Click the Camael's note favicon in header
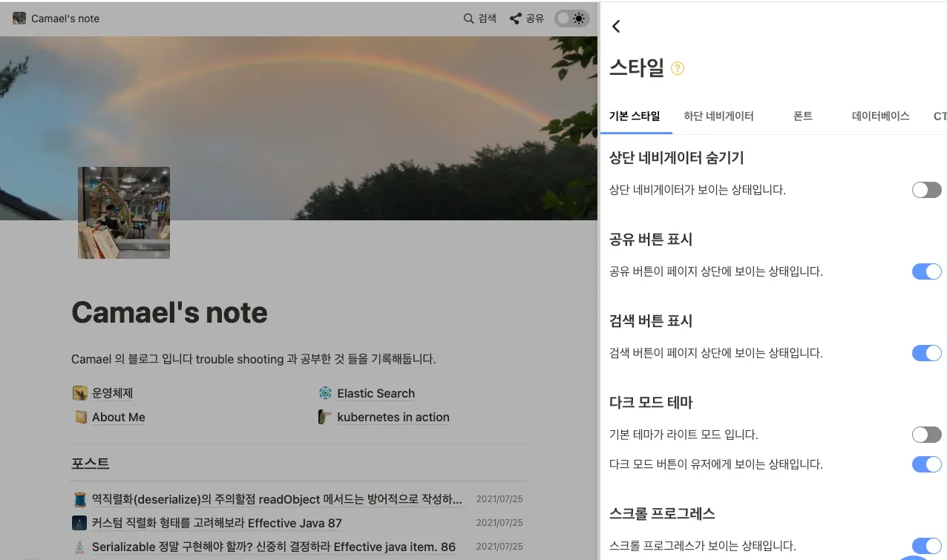Screen dimensions: 947x560 [19, 19]
